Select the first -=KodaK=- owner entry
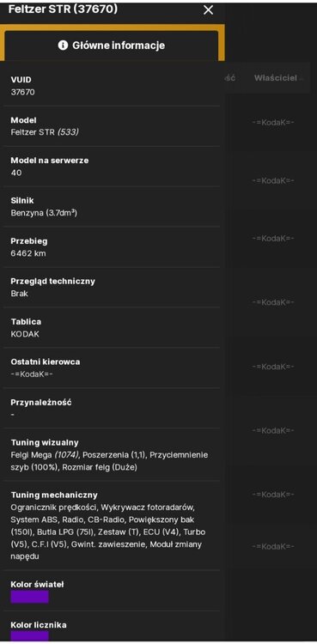Viewport: 317px width, 644px height. point(273,122)
